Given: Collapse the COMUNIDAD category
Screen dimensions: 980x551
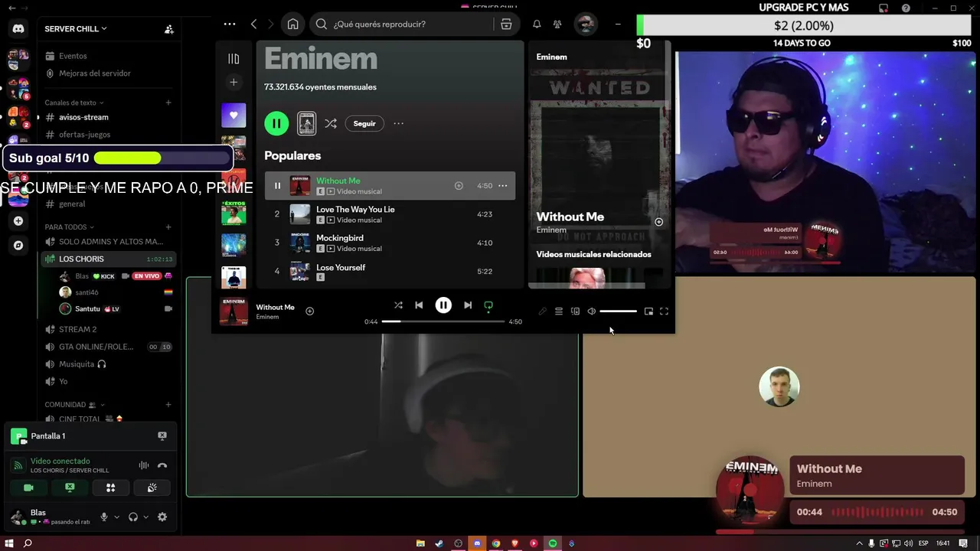Looking at the screenshot, I should [x=75, y=404].
